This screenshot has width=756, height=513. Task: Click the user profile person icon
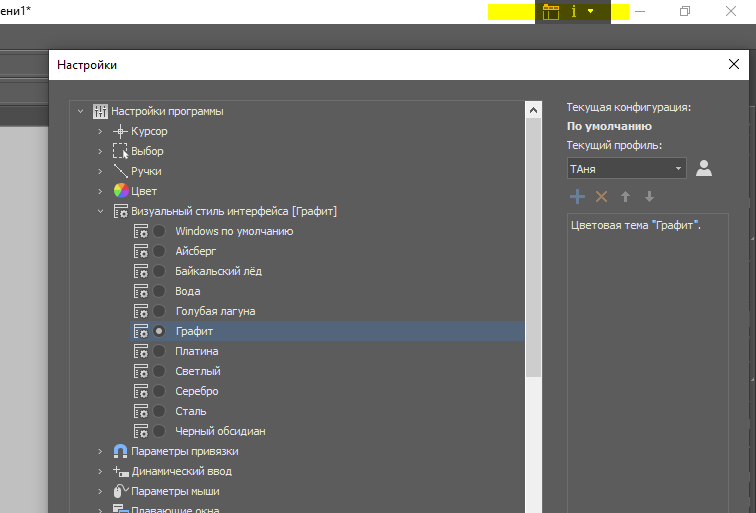click(x=704, y=168)
